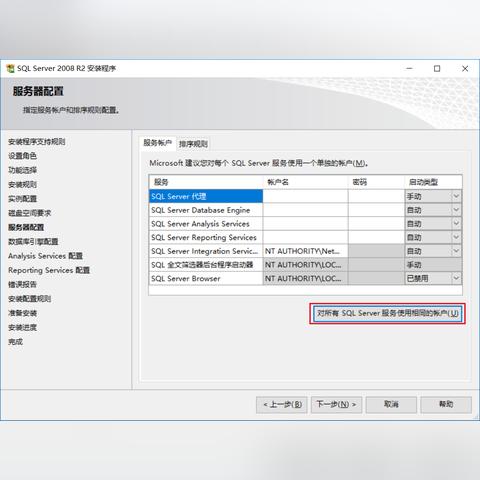The width and height of the screenshot is (480, 480).
Task: Click 服务器配置 step in sidebar
Action: pyautogui.click(x=26, y=227)
